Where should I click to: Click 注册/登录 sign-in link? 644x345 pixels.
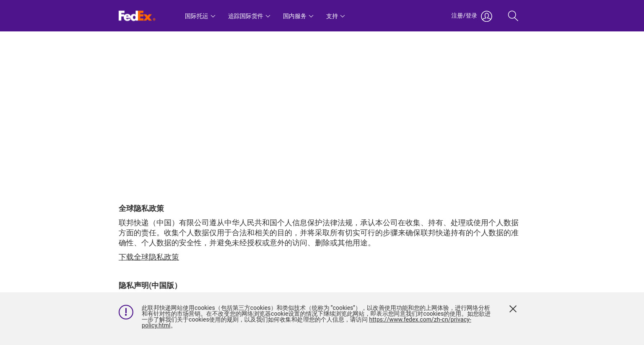[x=464, y=16]
